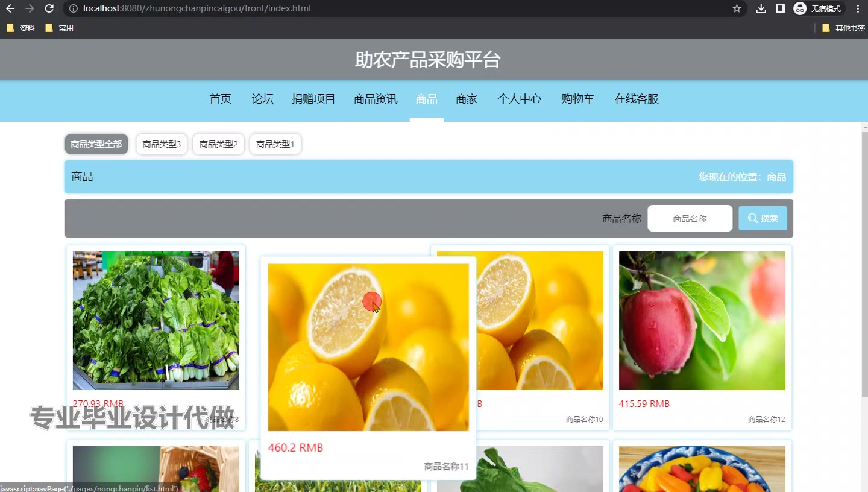Bookmark this page with the star icon

tap(737, 8)
